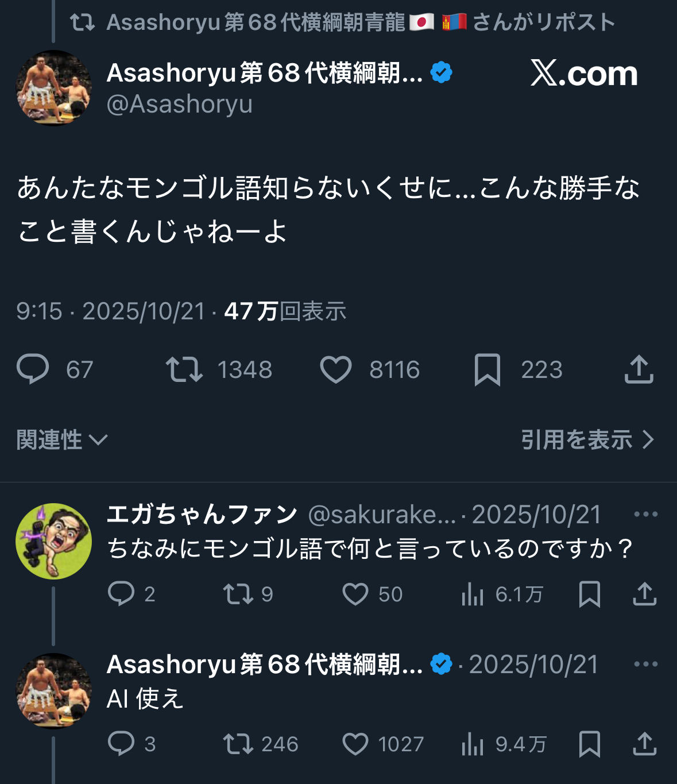Open エガちゃんファン profile avatar
This screenshot has width=677, height=784.
[x=53, y=541]
